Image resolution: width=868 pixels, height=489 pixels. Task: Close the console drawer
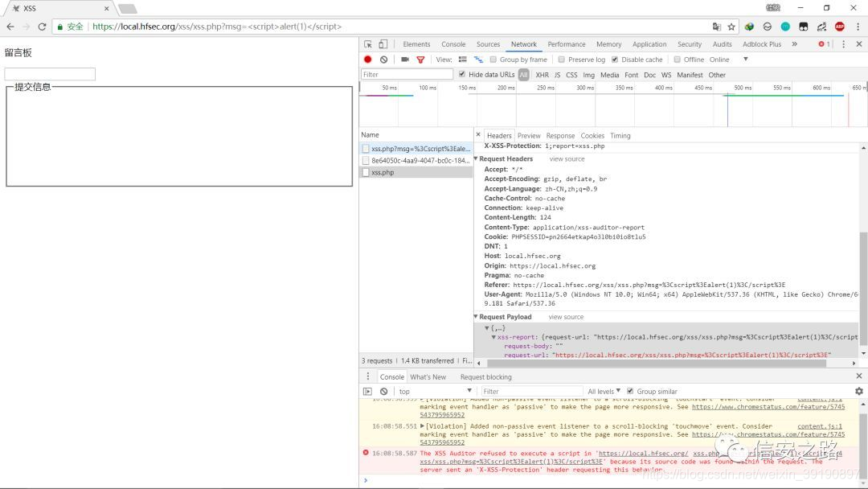(x=859, y=376)
